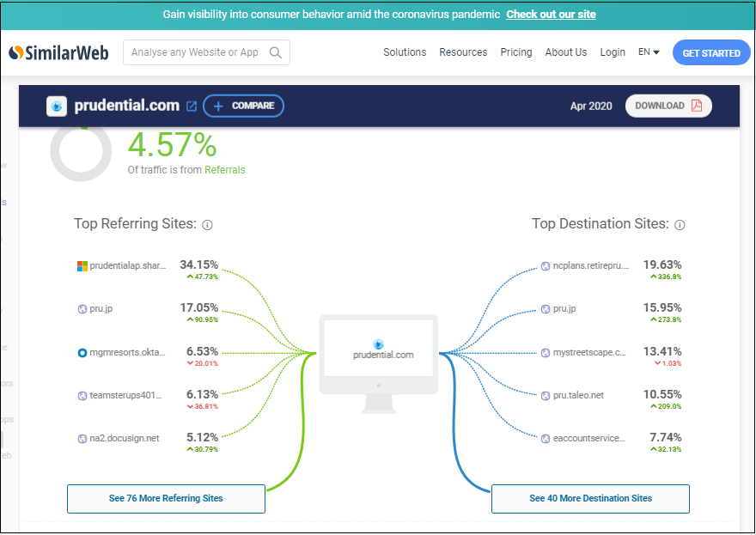The width and height of the screenshot is (756, 535).
Task: Click prudential.com icon on center monitor
Action: click(x=379, y=343)
